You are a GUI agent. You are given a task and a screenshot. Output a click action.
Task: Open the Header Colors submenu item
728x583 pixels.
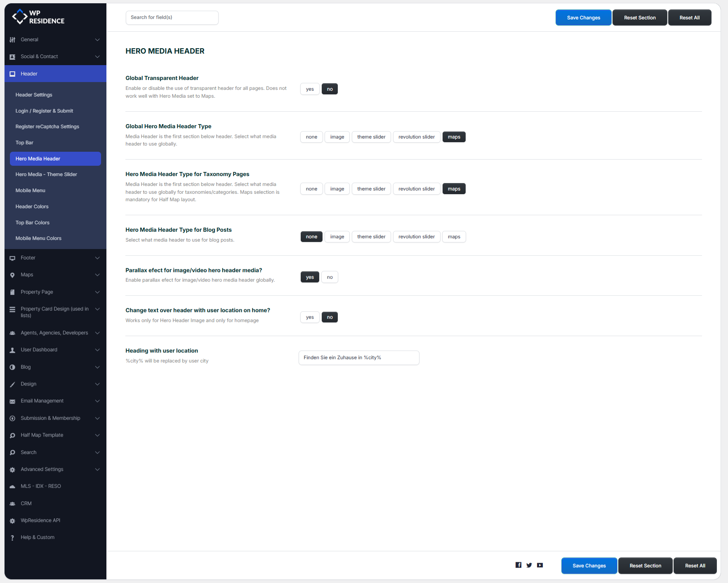tap(32, 207)
